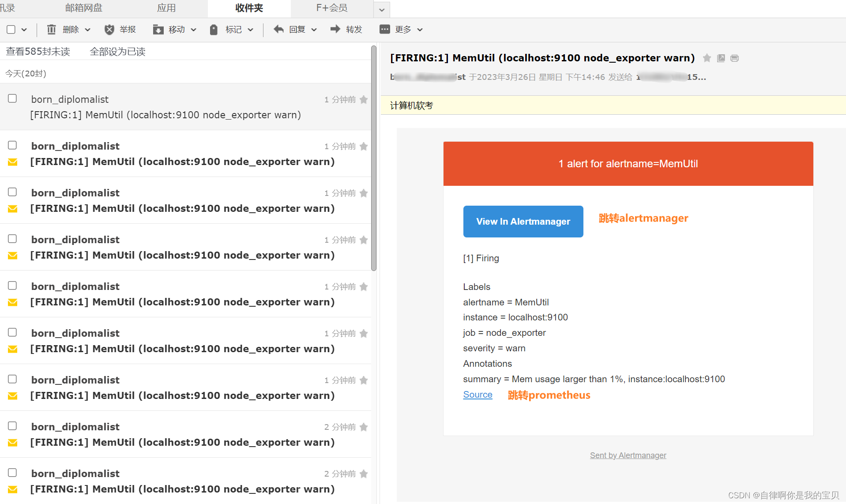Click the More ellipsis icon

click(385, 29)
